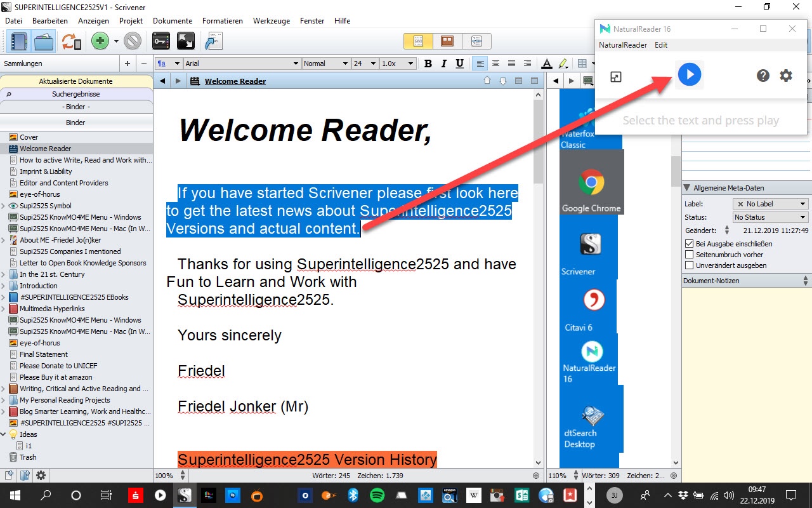The image size is (812, 508).
Task: Click the Spotify icon in the taskbar
Action: (377, 495)
